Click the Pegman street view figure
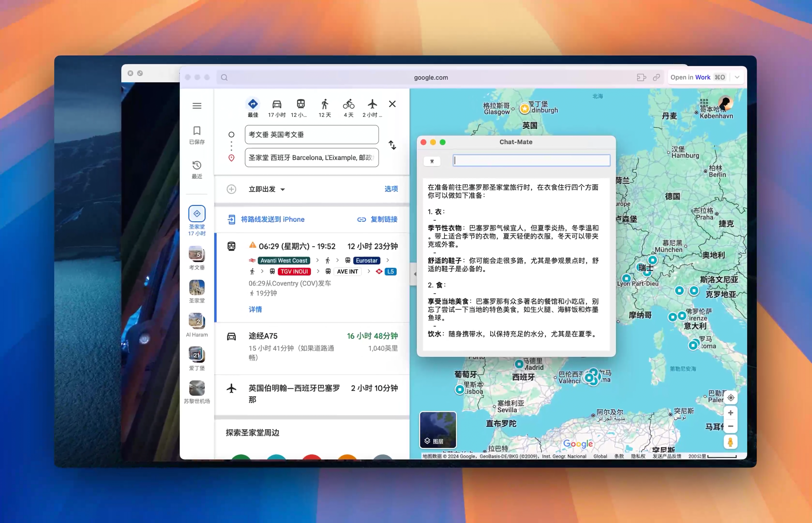The height and width of the screenshot is (523, 812). coord(731,442)
